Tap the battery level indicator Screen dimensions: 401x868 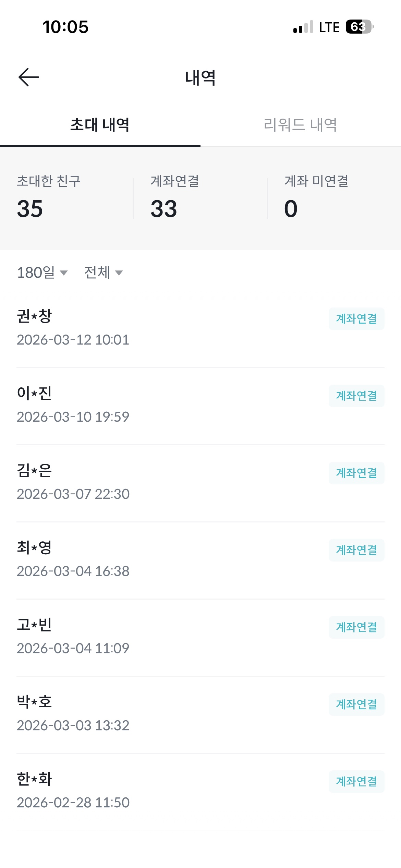coord(359,27)
